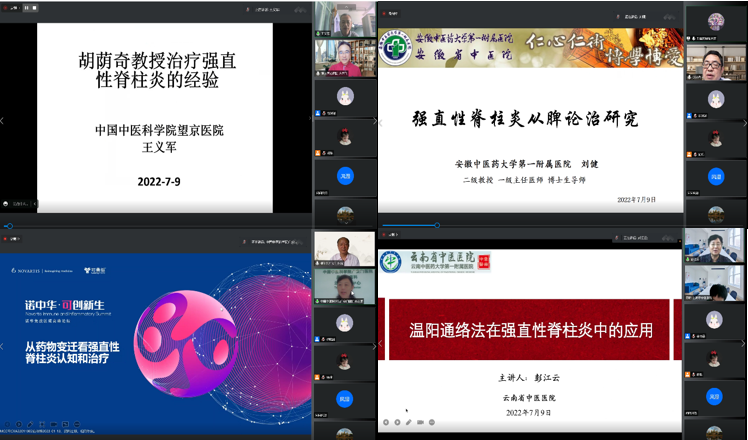The image size is (748, 440).
Task: Expand right arrow beside the top-right participant strip
Action: (x=742, y=120)
